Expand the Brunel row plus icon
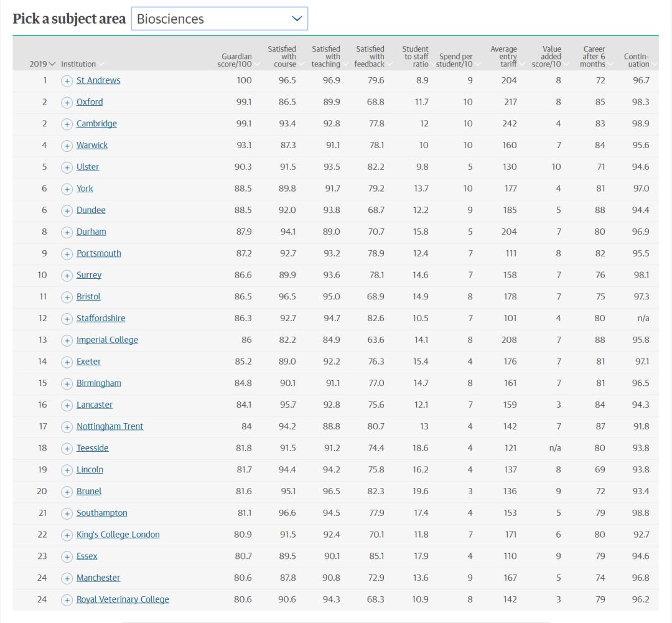Image resolution: width=672 pixels, height=623 pixels. [x=67, y=492]
